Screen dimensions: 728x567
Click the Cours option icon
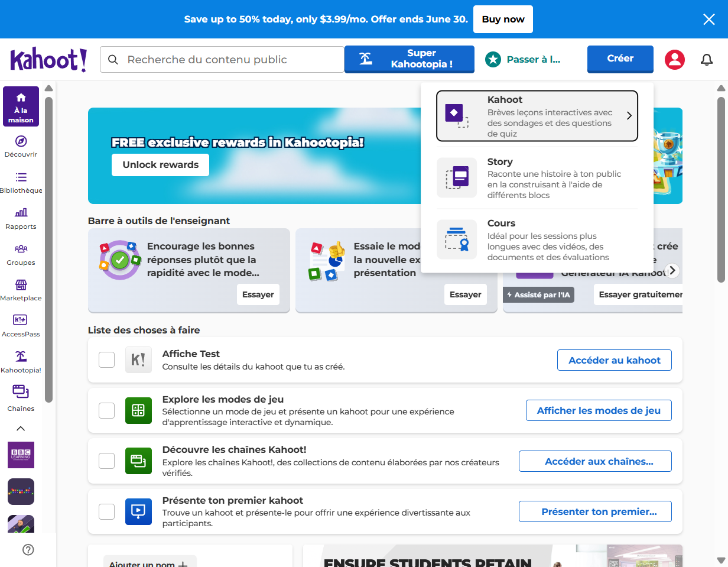tap(457, 239)
